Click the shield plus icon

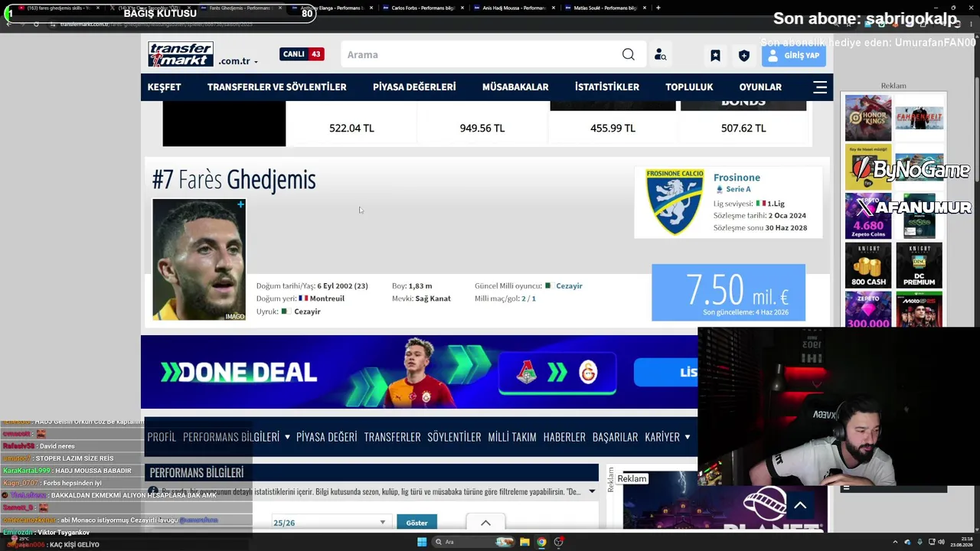click(x=743, y=55)
